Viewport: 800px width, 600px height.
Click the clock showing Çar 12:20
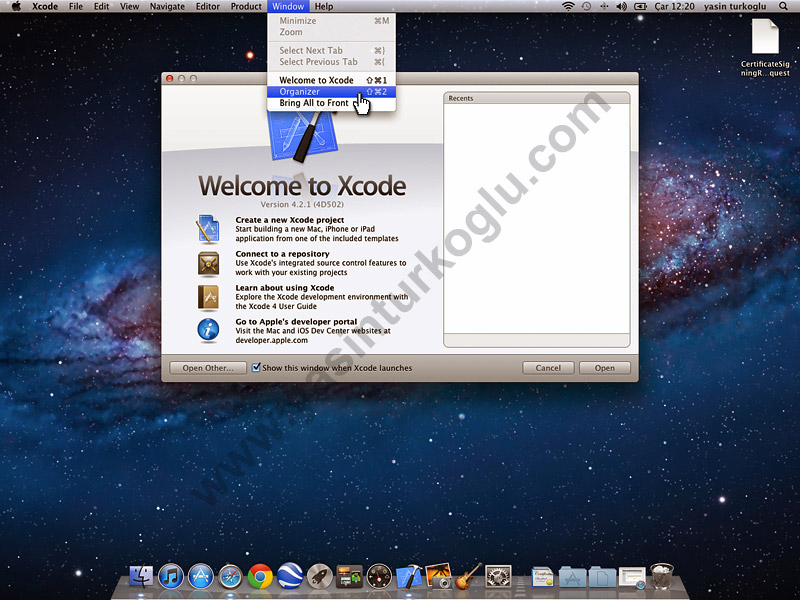[x=674, y=6]
